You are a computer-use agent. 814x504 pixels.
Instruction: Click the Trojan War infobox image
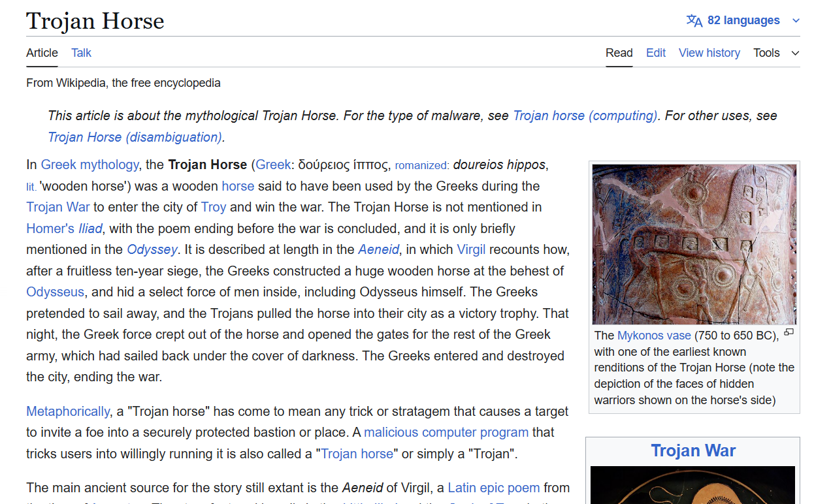point(692,484)
